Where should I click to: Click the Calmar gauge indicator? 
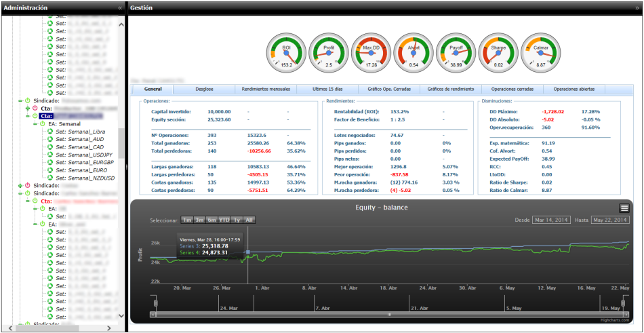click(x=541, y=52)
